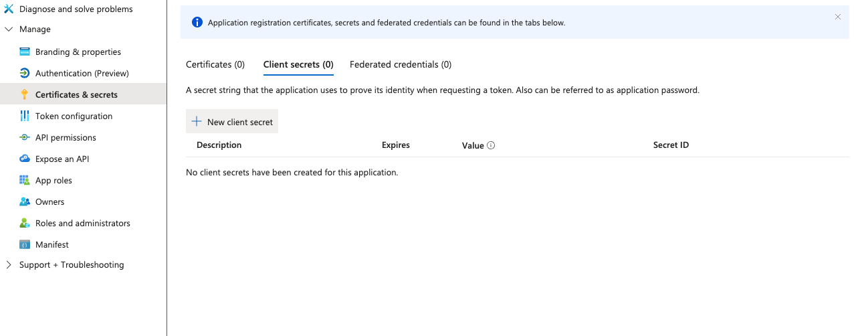This screenshot has height=336, width=868.
Task: Click the Manifest icon in sidebar
Action: (x=25, y=245)
